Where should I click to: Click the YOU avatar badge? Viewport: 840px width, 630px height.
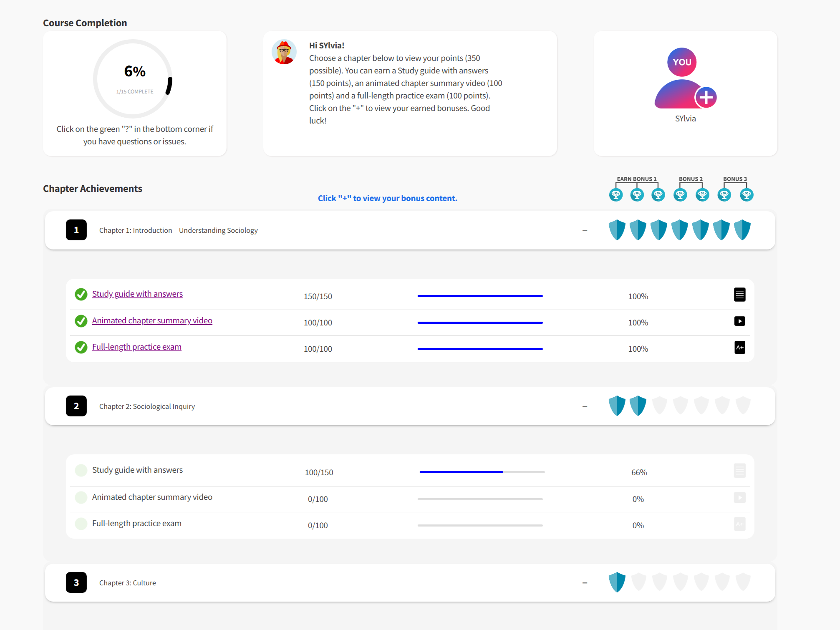[x=682, y=62]
